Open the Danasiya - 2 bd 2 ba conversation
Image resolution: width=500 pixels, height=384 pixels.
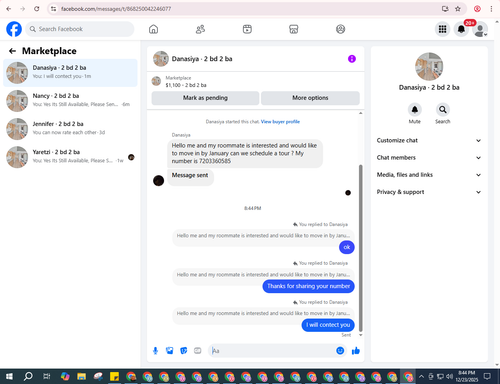click(70, 73)
